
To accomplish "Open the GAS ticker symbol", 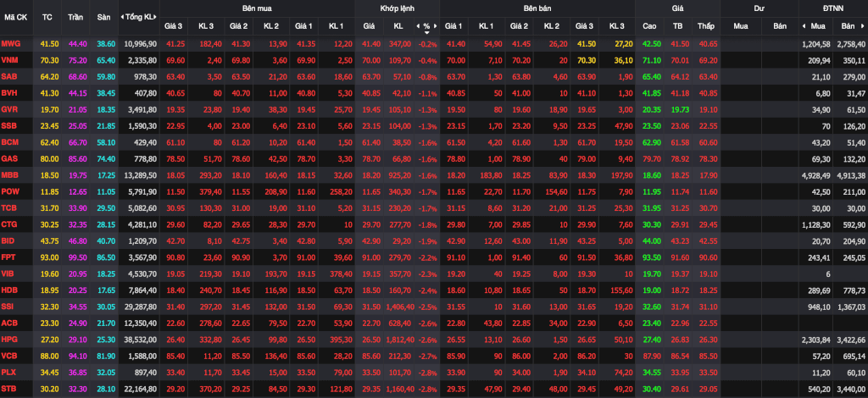I will click(x=9, y=159).
